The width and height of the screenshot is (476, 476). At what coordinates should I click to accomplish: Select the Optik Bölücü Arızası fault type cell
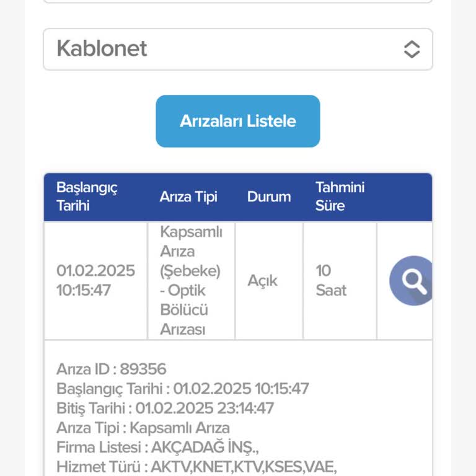pyautogui.click(x=191, y=281)
